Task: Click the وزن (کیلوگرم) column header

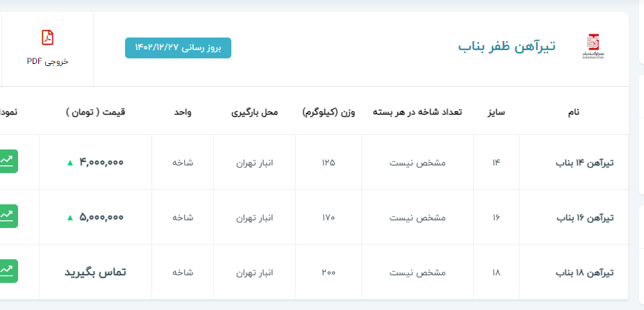Action: [329, 111]
